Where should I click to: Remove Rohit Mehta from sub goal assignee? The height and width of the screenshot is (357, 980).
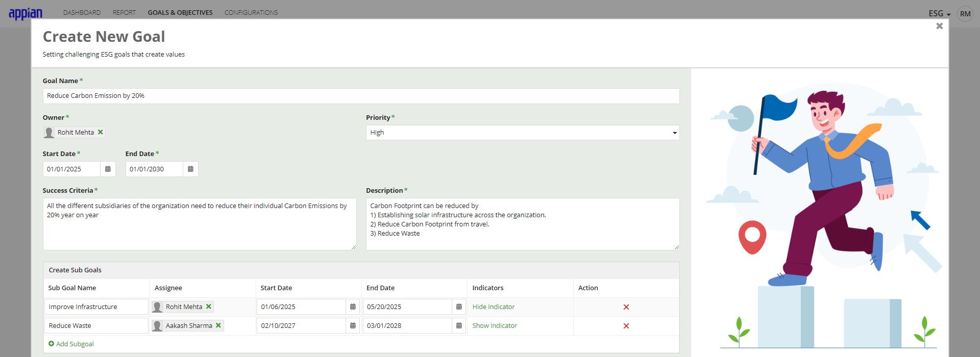(x=208, y=307)
